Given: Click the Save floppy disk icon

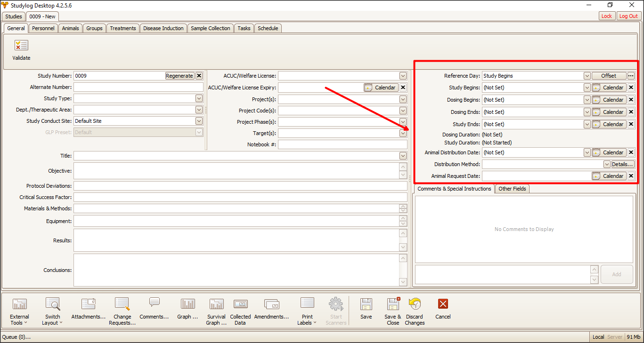Looking at the screenshot, I should (x=366, y=304).
